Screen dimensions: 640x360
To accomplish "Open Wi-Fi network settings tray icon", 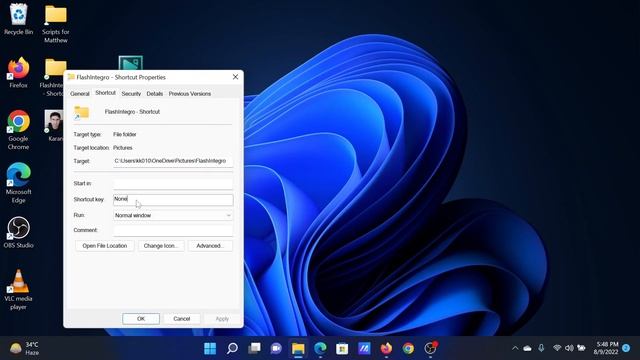I will click(x=557, y=348).
